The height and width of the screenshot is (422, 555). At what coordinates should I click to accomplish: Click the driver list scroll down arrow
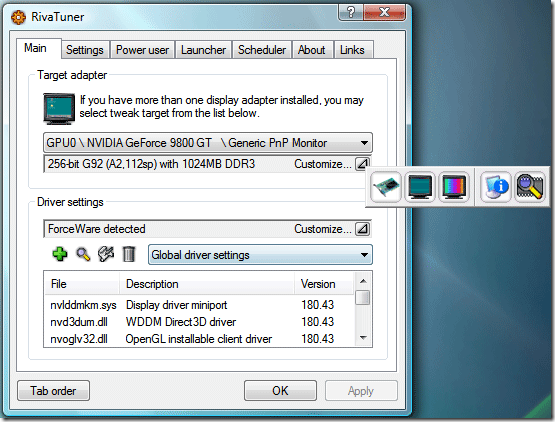click(x=363, y=338)
